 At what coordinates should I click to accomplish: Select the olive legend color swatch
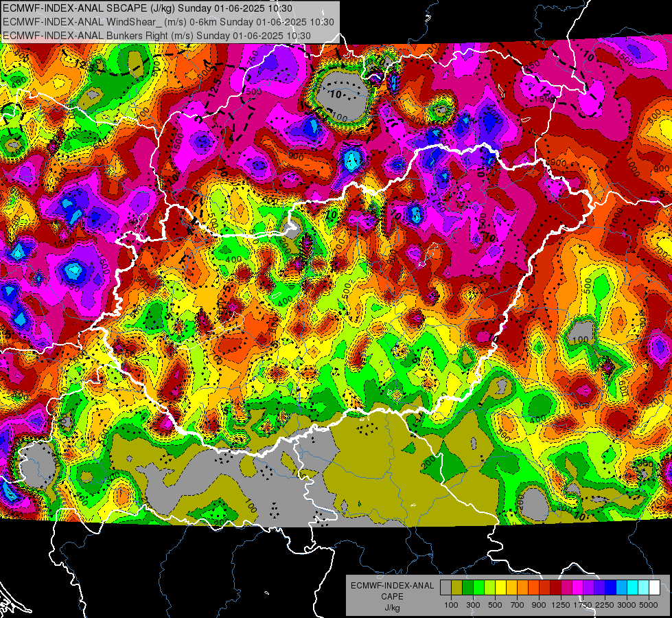456,588
